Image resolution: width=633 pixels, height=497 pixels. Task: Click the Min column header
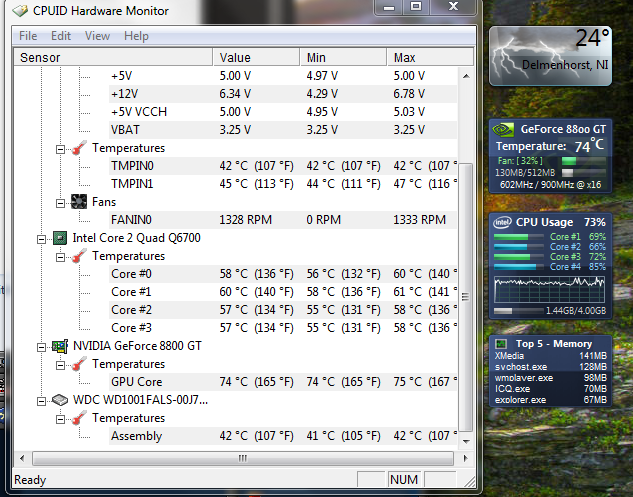tap(344, 57)
